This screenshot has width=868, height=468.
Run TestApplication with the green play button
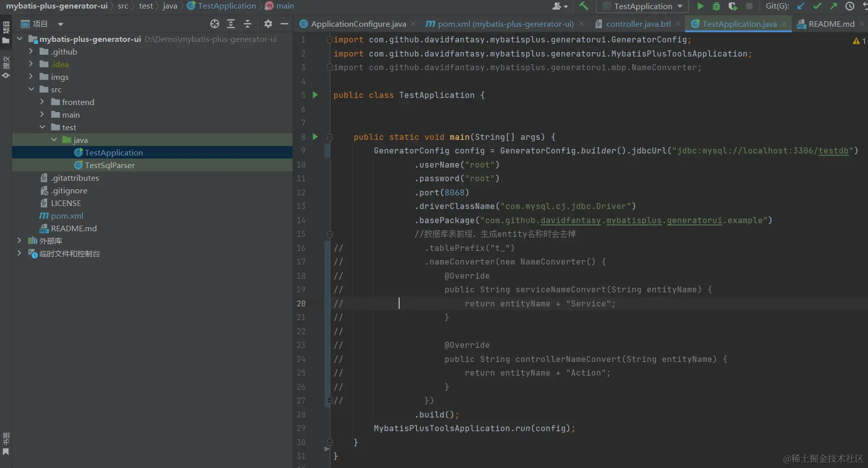pos(700,6)
